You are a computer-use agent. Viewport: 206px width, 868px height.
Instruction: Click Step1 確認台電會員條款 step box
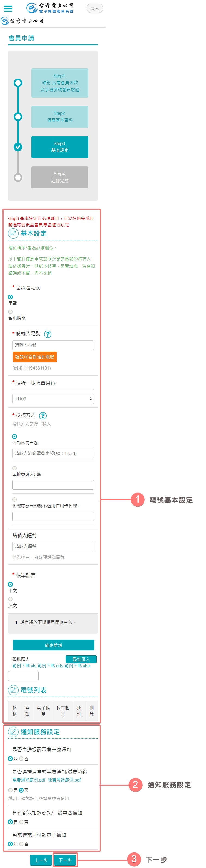pyautogui.click(x=60, y=83)
